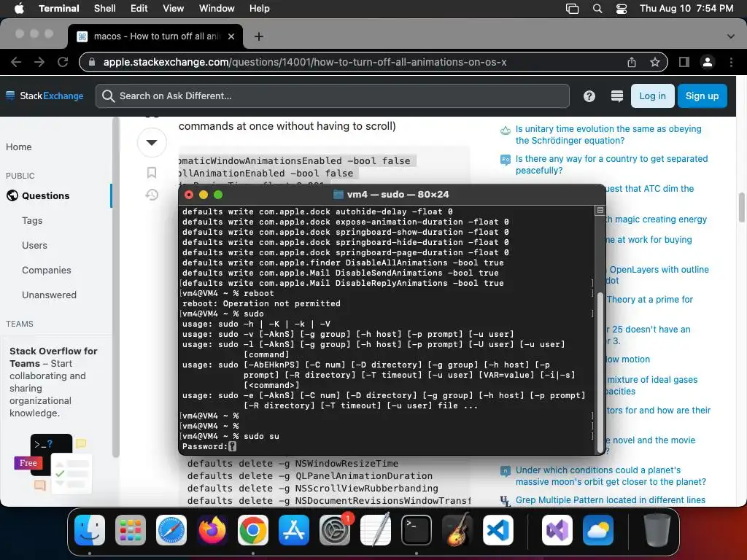Open Tags in the sidebar

32,220
